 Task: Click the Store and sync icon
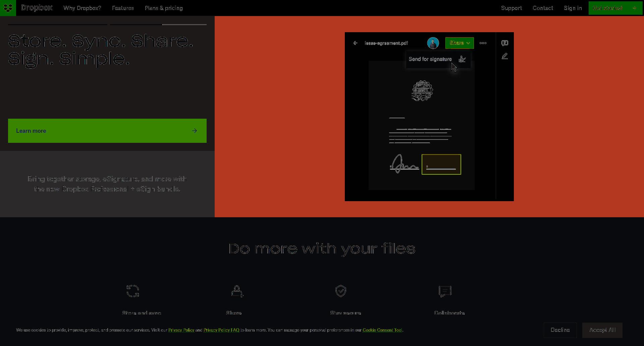pos(133,291)
